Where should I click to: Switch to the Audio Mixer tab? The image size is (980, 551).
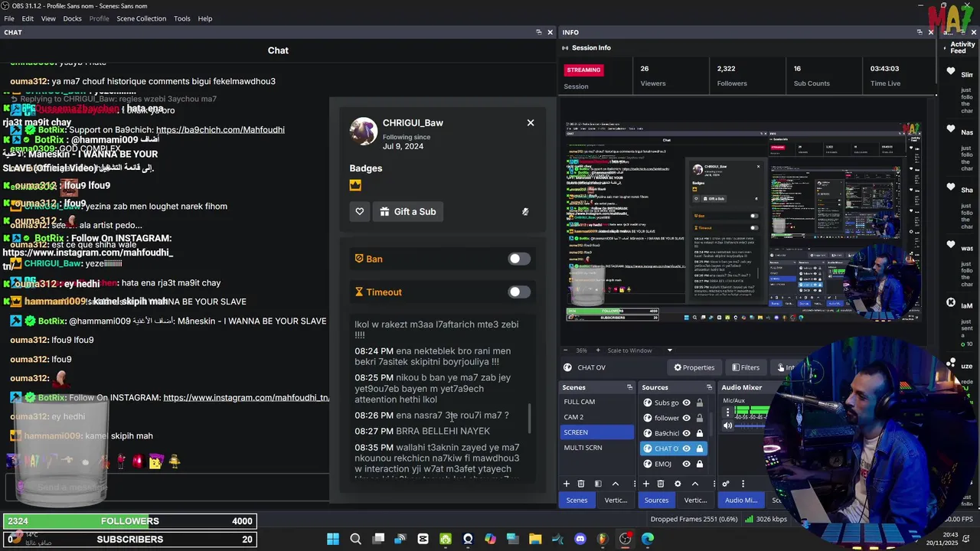click(x=741, y=500)
